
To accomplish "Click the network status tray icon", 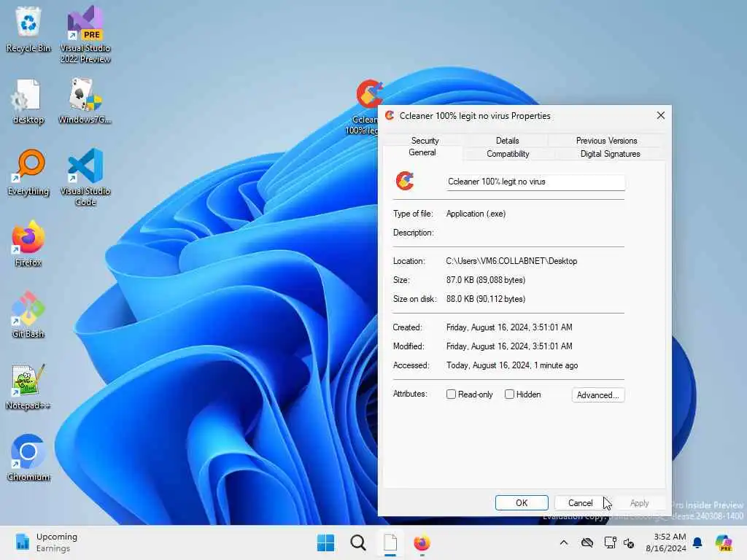I will coord(610,542).
